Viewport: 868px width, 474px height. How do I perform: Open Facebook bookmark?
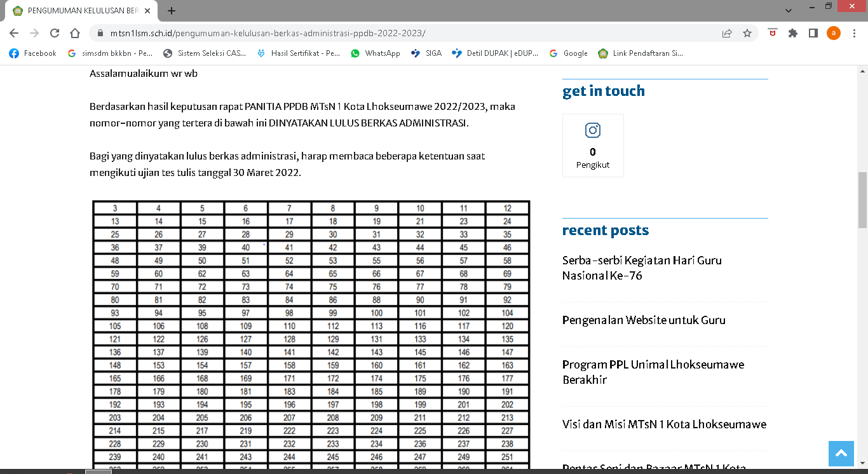click(x=32, y=53)
